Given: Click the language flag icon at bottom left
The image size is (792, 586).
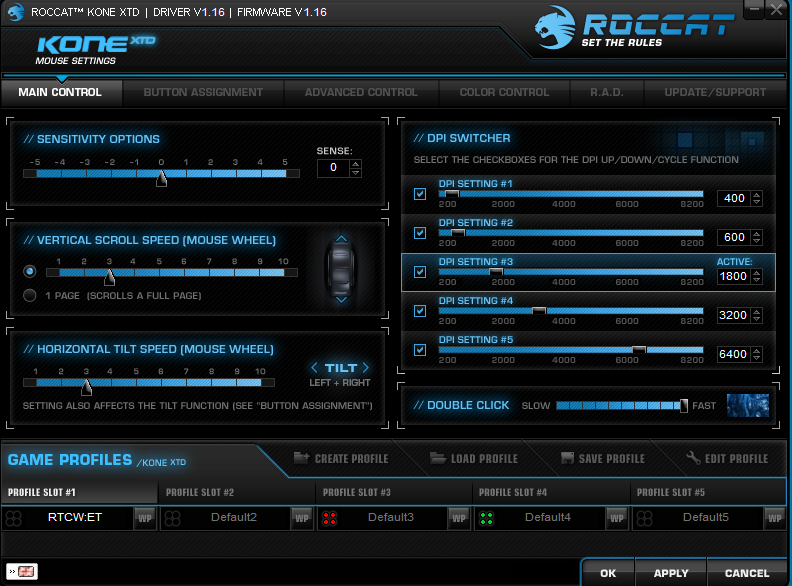Looking at the screenshot, I should (x=26, y=571).
